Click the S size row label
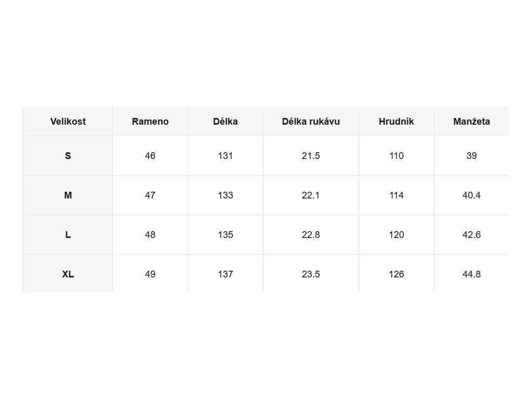 [x=68, y=156]
